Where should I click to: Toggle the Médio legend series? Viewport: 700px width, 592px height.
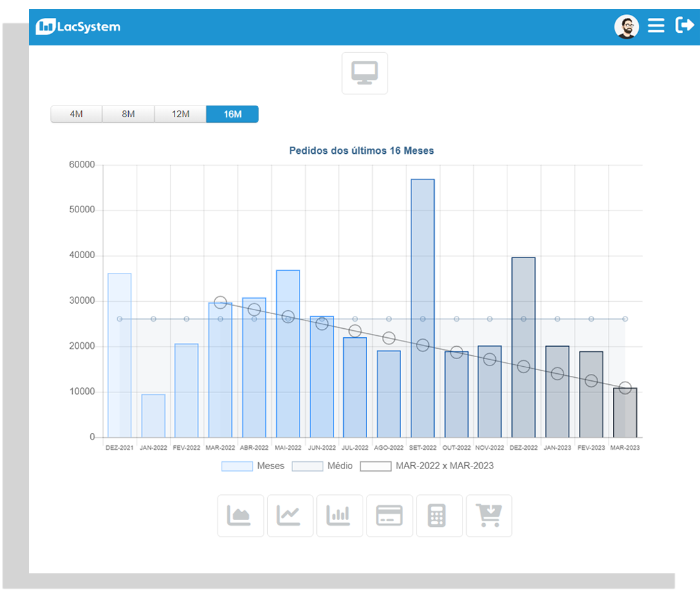click(x=323, y=466)
